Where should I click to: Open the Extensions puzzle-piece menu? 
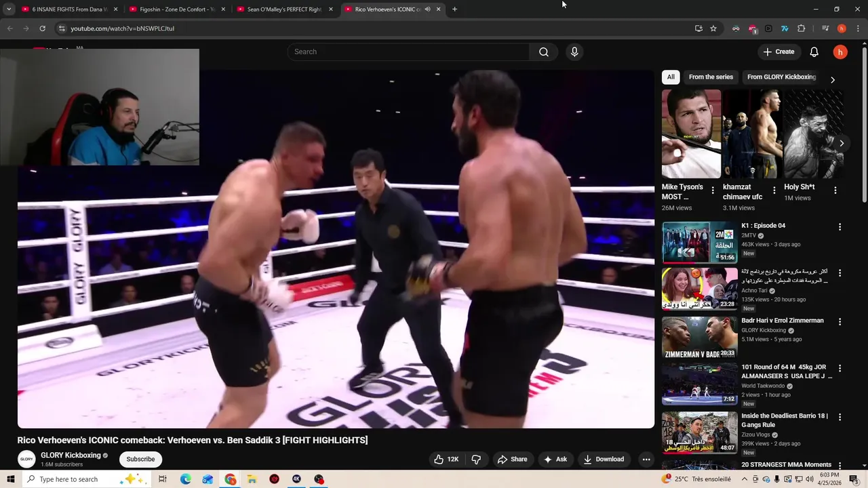pos(801,28)
